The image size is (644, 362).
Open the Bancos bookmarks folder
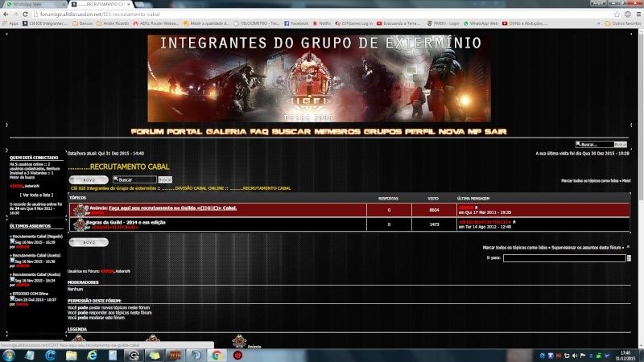[x=83, y=23]
